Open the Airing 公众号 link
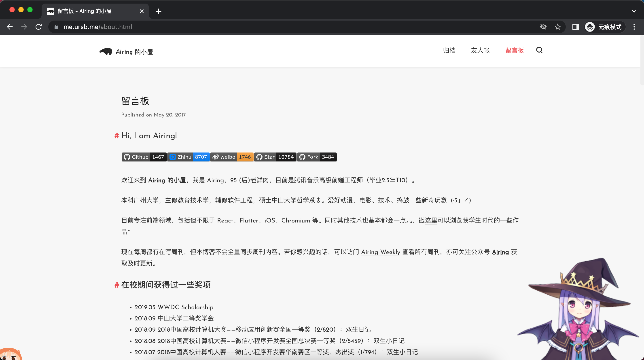 500,252
